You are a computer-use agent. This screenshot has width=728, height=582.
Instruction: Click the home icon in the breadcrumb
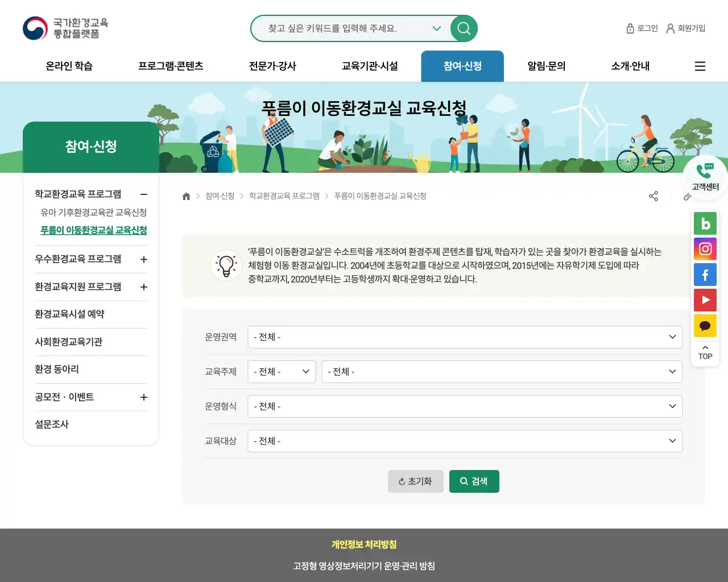pos(186,196)
